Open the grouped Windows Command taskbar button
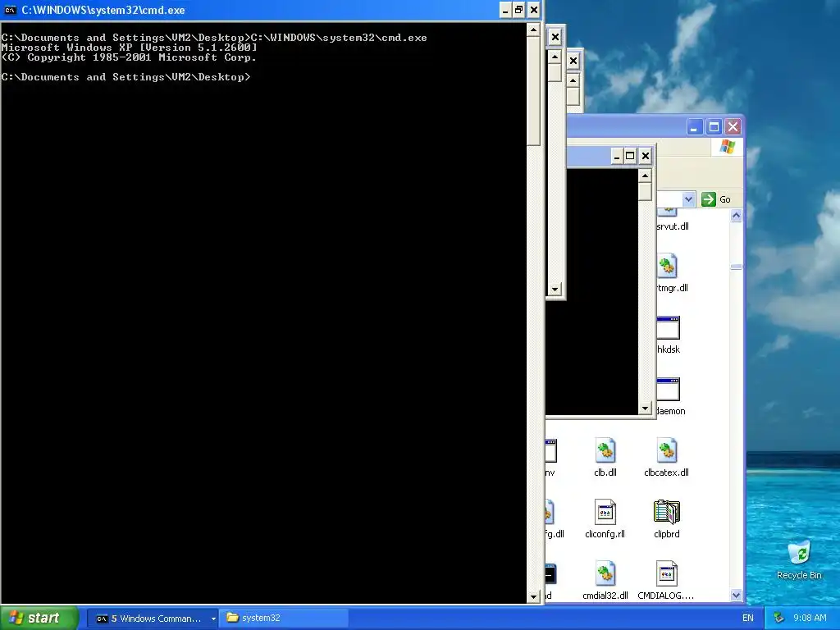 153,619
